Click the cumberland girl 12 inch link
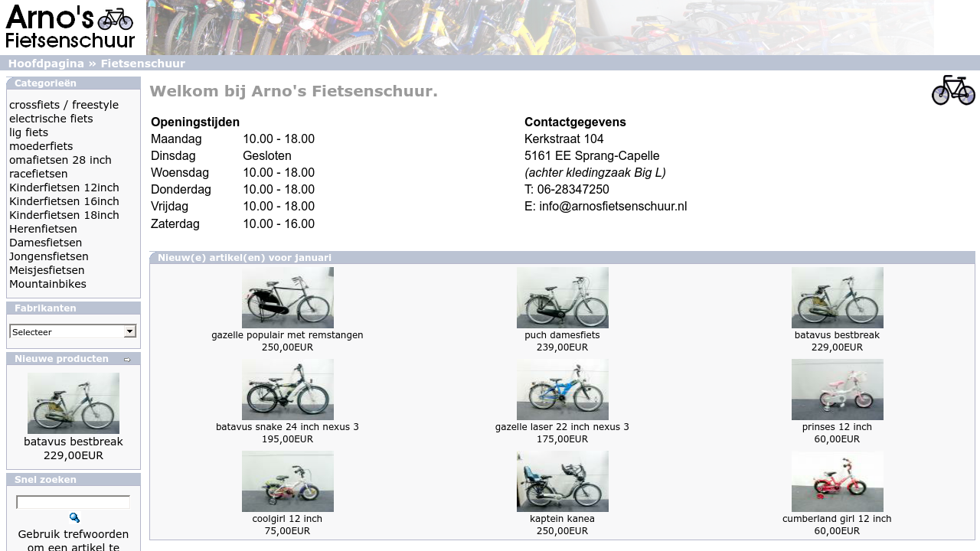This screenshot has width=980, height=551. tap(837, 519)
